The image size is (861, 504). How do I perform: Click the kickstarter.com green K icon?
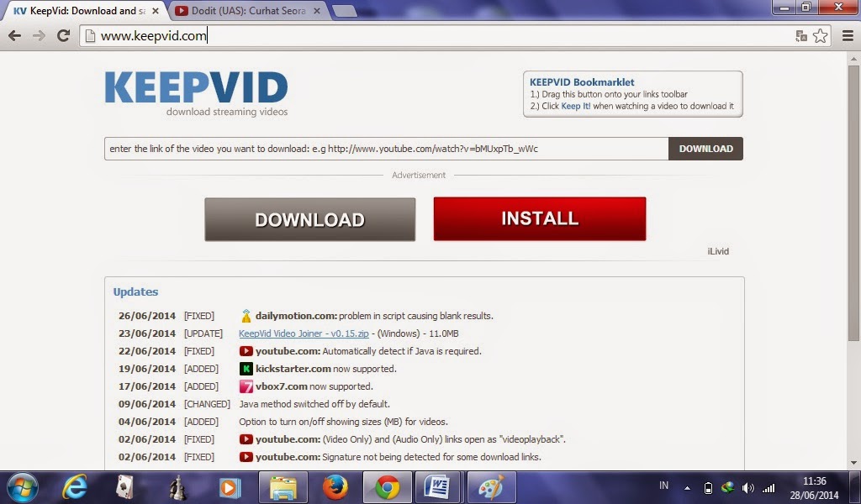(x=246, y=369)
